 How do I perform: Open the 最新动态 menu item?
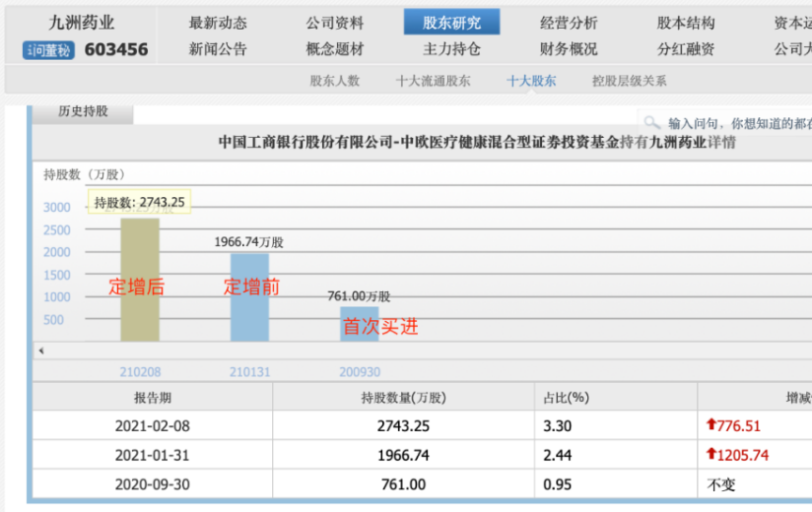[x=218, y=23]
